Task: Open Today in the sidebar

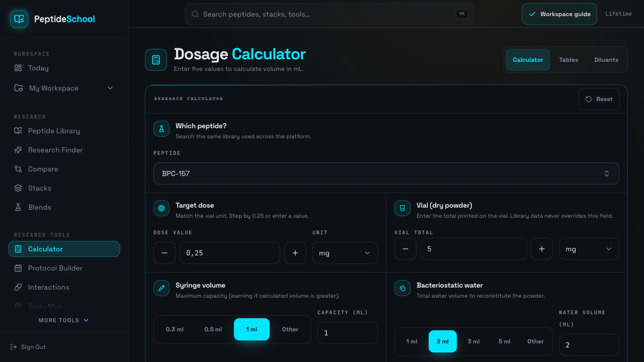Action: [x=64, y=68]
